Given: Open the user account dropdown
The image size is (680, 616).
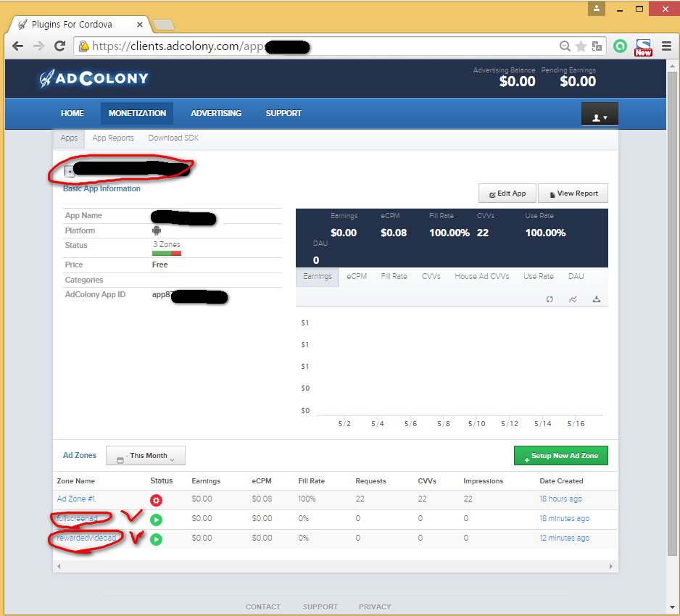Looking at the screenshot, I should tap(600, 114).
